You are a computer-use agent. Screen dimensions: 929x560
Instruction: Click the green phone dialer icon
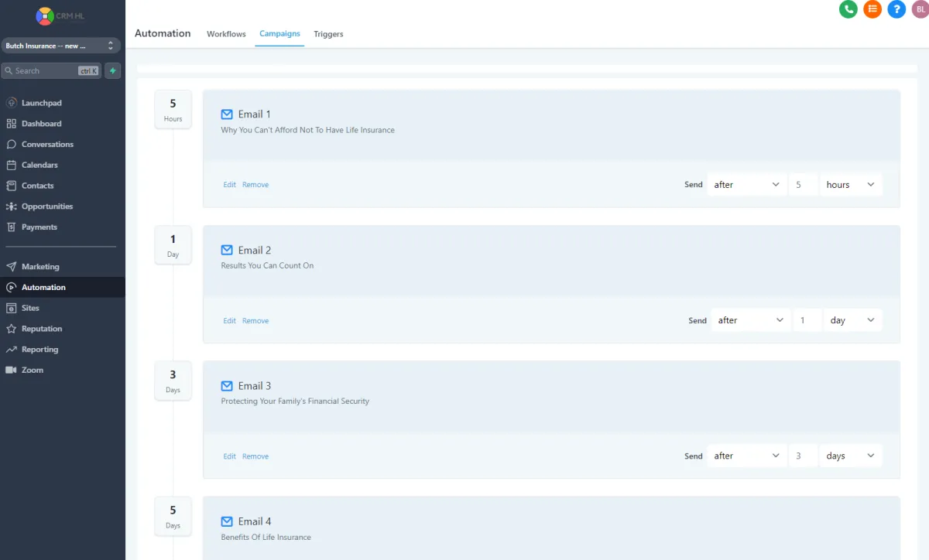[848, 9]
